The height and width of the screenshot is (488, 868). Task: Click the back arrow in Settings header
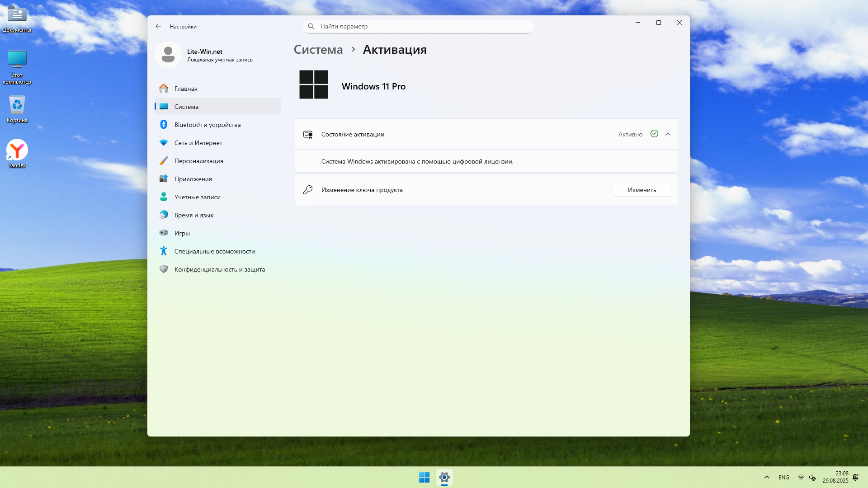click(158, 26)
